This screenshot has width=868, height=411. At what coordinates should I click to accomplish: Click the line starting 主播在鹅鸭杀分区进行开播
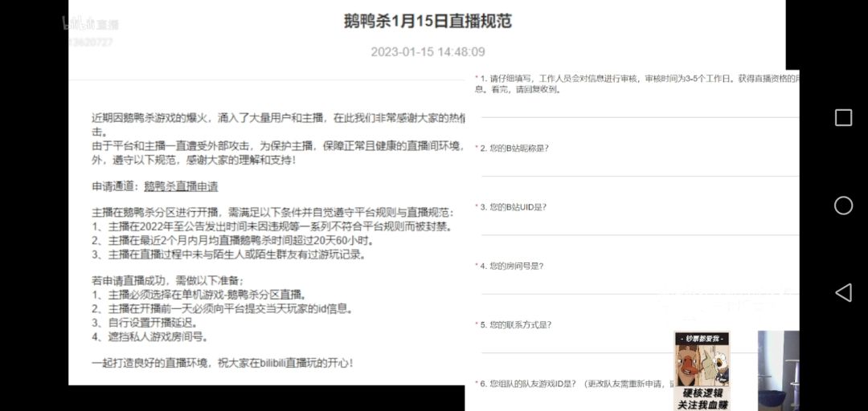click(273, 213)
